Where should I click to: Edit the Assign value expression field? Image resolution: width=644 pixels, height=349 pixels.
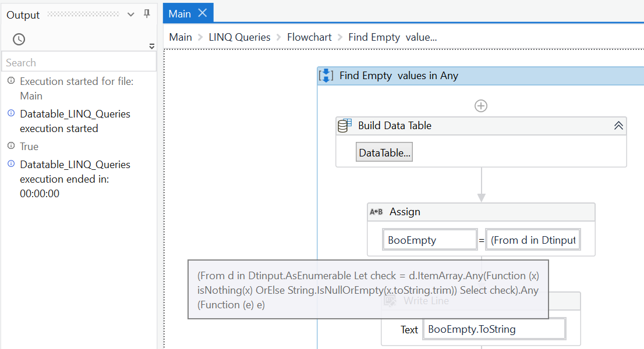(x=533, y=240)
